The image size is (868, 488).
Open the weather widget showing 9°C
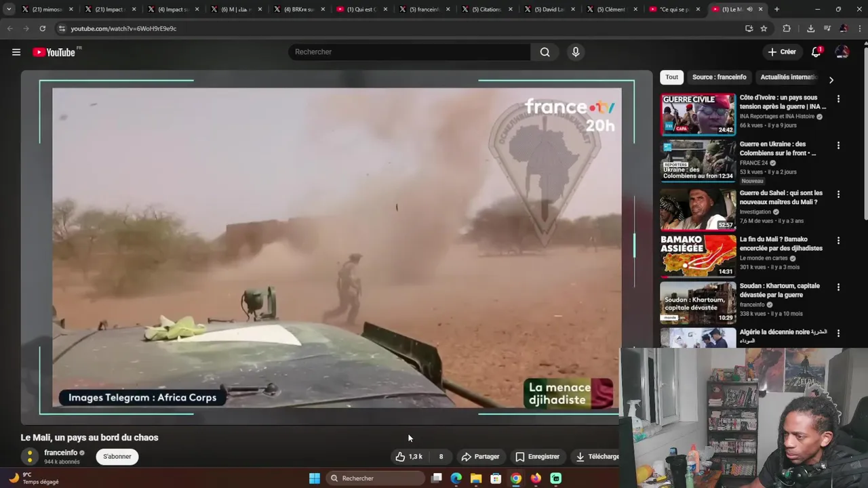[34, 479]
